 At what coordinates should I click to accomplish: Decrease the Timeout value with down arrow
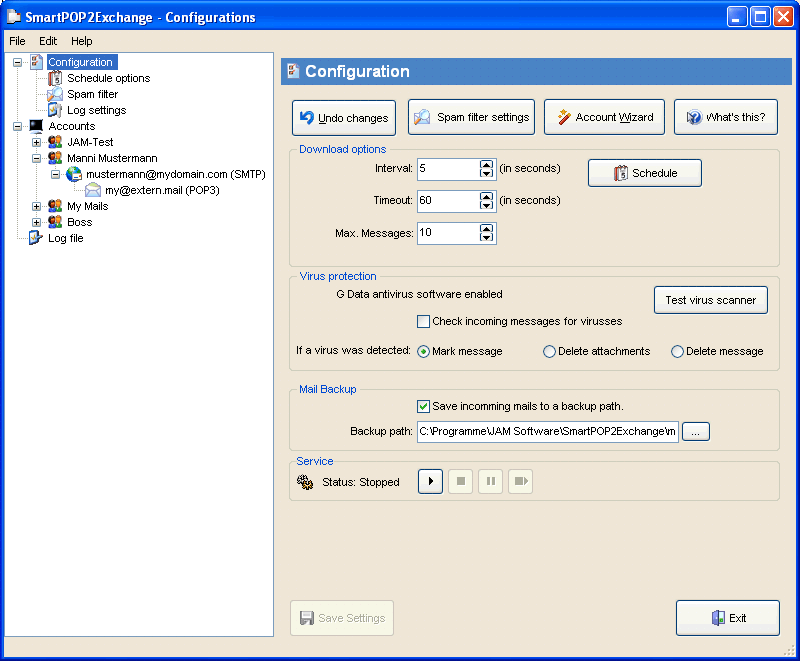coord(487,206)
